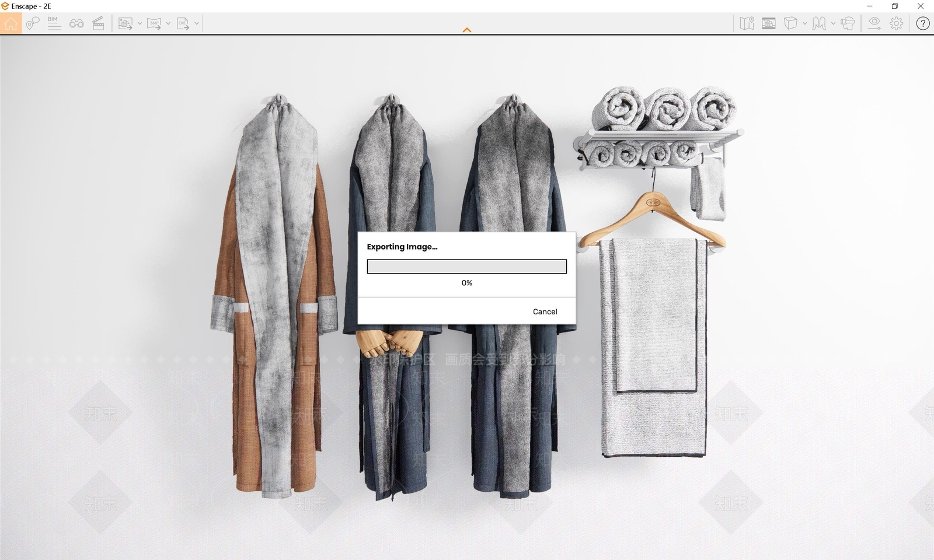Open the binoculars safe frame icon
934x560 pixels.
click(76, 23)
